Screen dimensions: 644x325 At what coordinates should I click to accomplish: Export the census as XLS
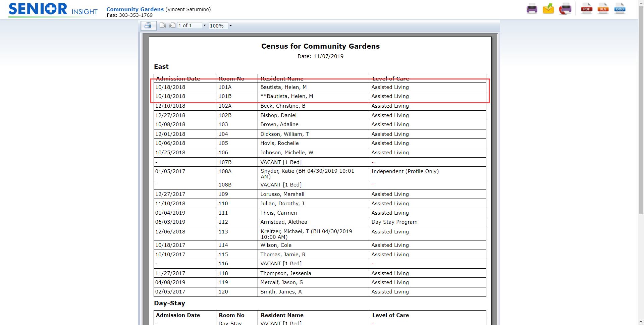click(603, 9)
